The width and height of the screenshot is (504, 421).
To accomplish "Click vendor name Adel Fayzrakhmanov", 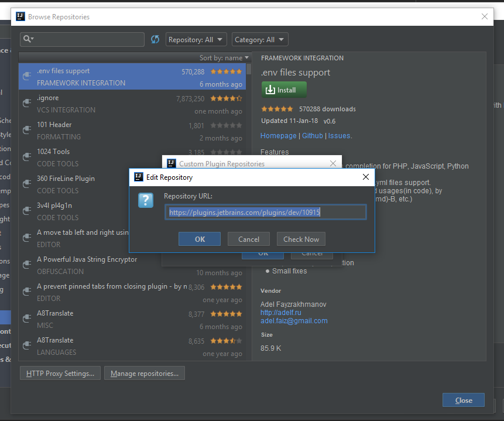I will coord(293,304).
